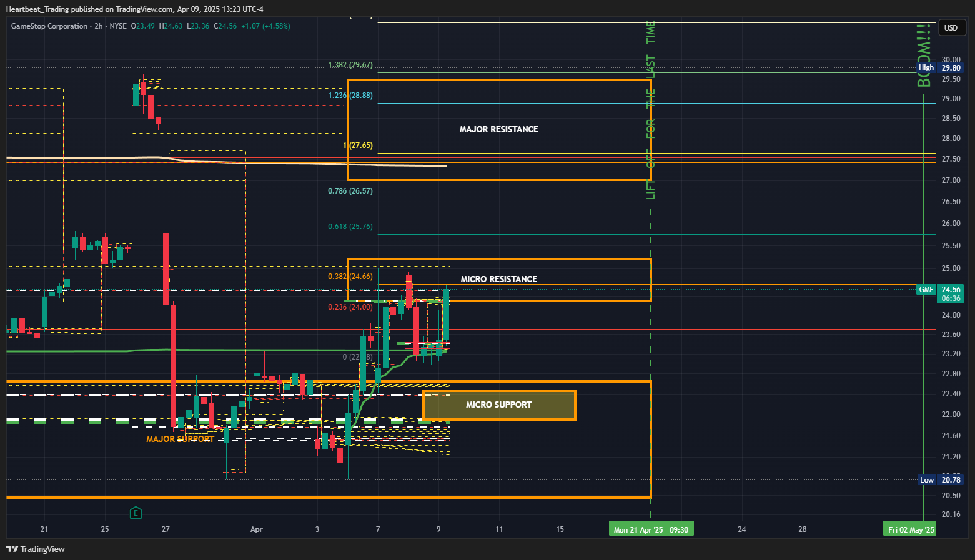
Task: Click the 0.382 (24.66) Fibonacci label
Action: pos(350,277)
